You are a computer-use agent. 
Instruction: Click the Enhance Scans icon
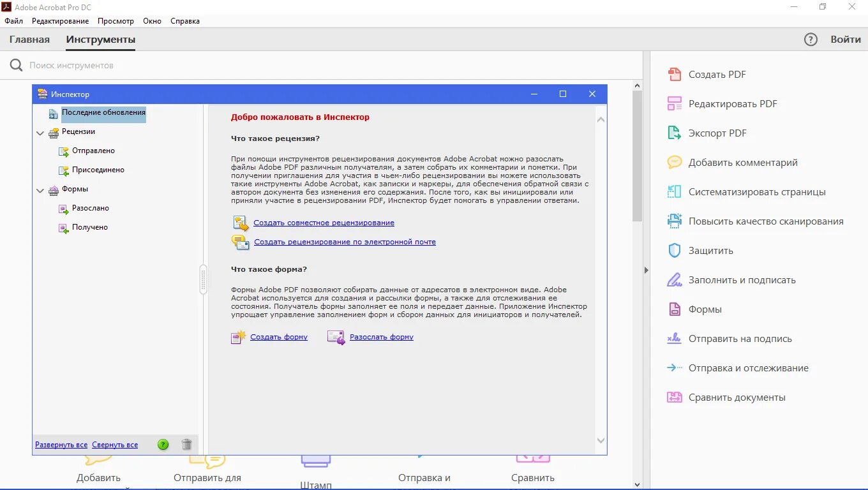click(x=674, y=221)
